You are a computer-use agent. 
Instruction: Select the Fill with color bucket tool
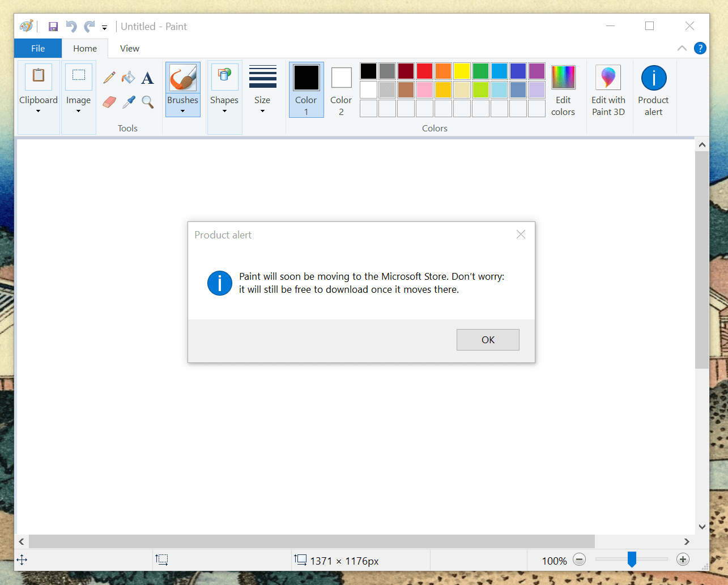point(129,78)
